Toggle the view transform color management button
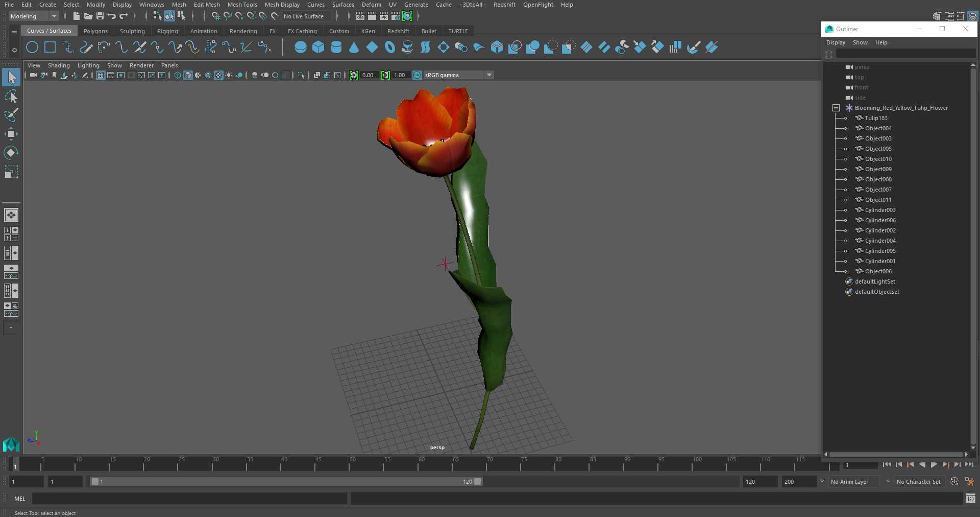The image size is (980, 517). [x=417, y=75]
